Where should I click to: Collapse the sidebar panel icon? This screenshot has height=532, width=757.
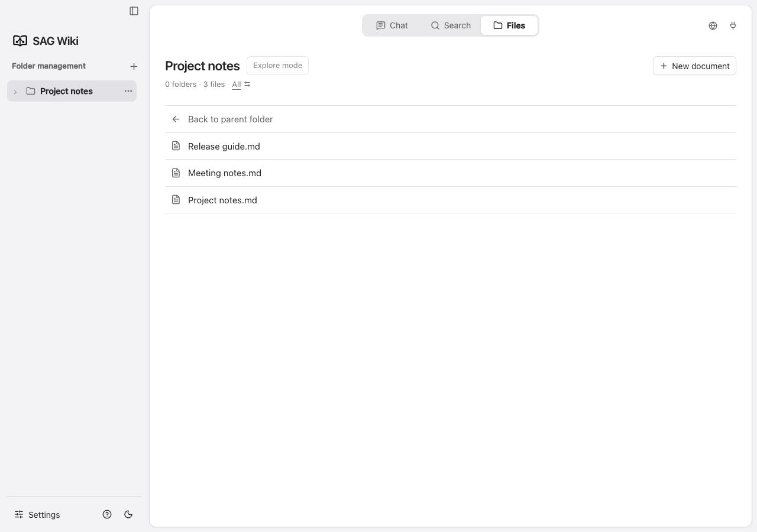click(134, 11)
